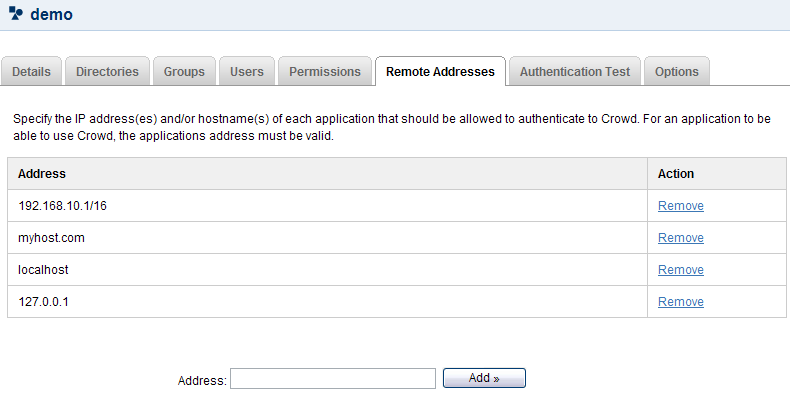Open the Authentication Test tab
The width and height of the screenshot is (790, 395).
(575, 72)
